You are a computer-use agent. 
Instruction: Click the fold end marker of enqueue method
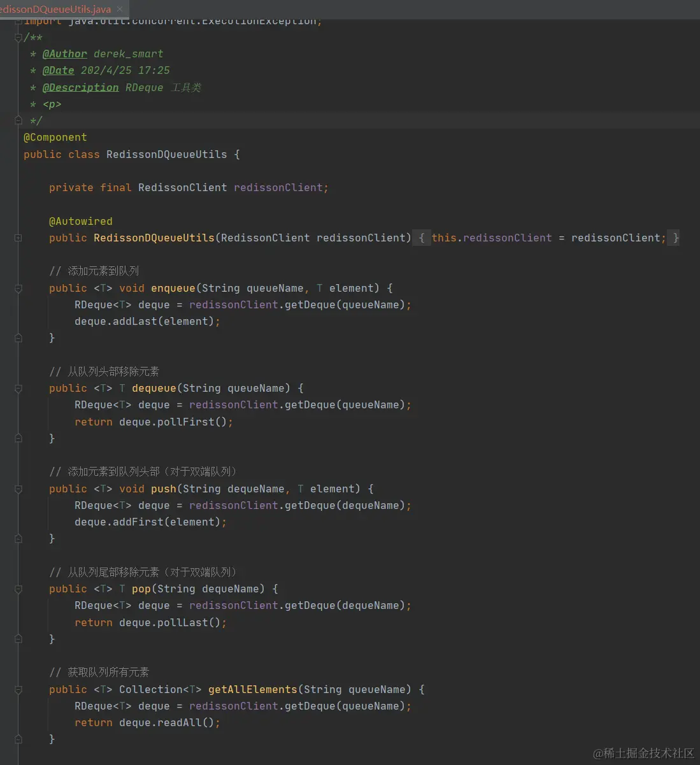pos(18,338)
